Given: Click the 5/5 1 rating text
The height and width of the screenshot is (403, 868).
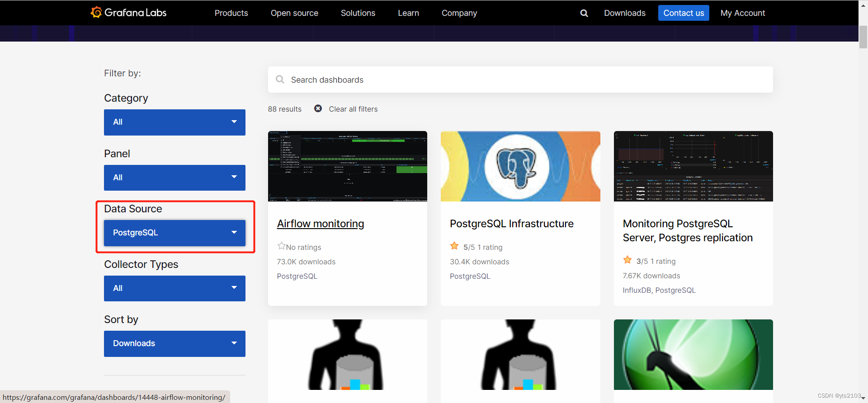Looking at the screenshot, I should tap(483, 247).
